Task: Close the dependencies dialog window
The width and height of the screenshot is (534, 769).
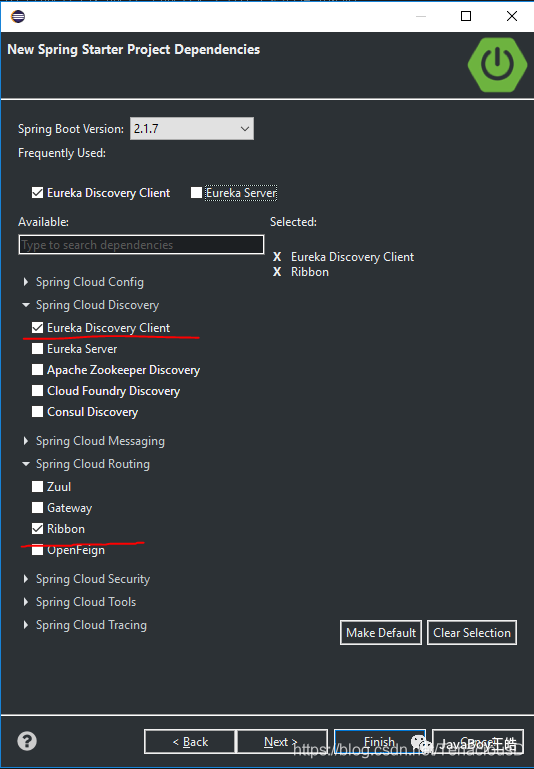Action: point(512,16)
